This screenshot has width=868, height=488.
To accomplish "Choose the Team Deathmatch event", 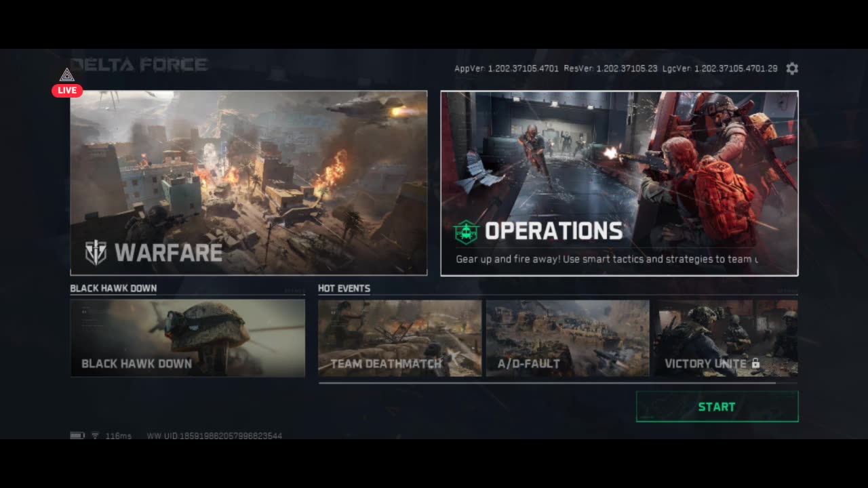I will pos(400,338).
